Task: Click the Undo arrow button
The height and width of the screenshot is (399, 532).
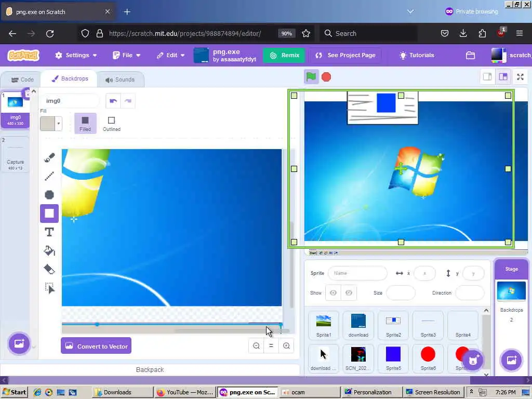Action: [113, 101]
